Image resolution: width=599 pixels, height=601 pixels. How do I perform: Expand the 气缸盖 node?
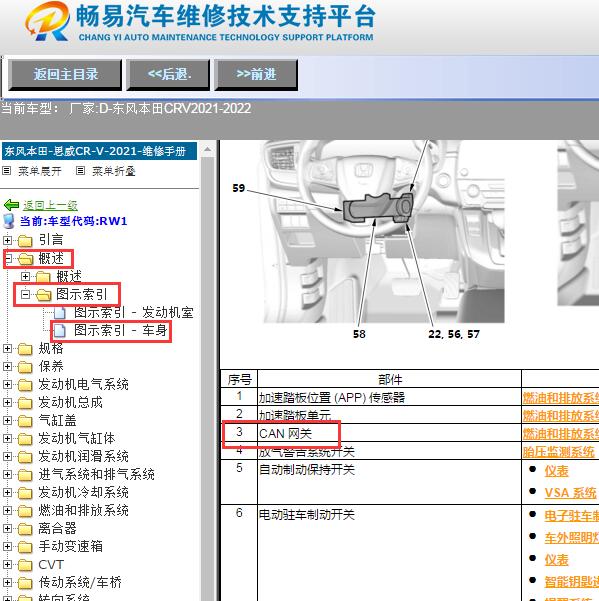coord(7,420)
